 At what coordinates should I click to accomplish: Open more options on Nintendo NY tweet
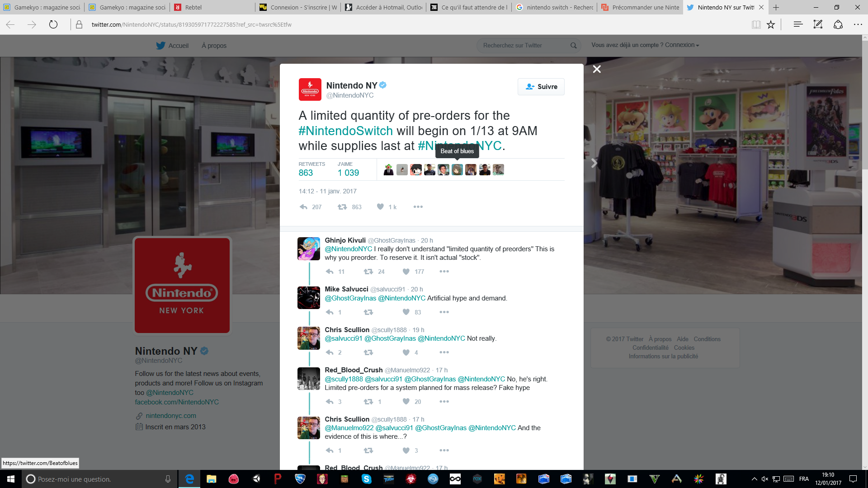click(418, 207)
